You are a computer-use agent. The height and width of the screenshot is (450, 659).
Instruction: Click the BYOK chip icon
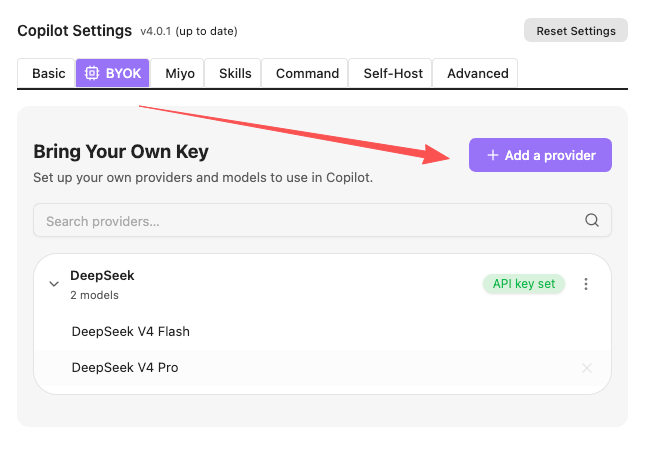(x=92, y=73)
